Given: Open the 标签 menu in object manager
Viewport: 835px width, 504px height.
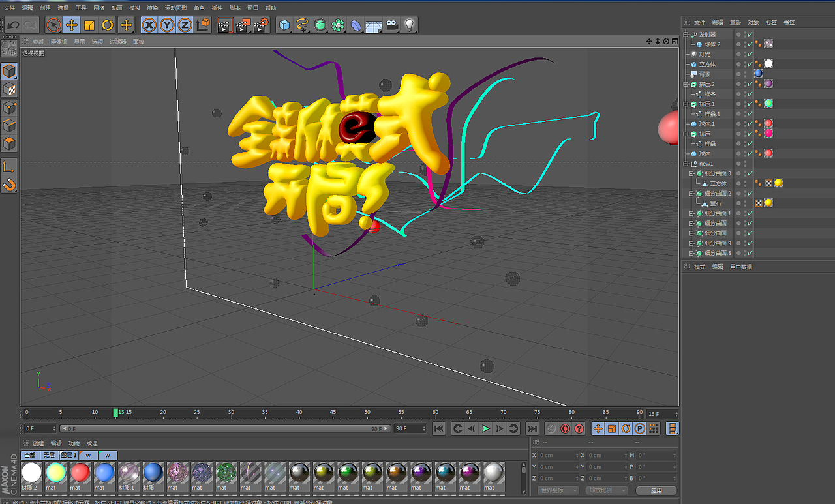Looking at the screenshot, I should pos(771,22).
